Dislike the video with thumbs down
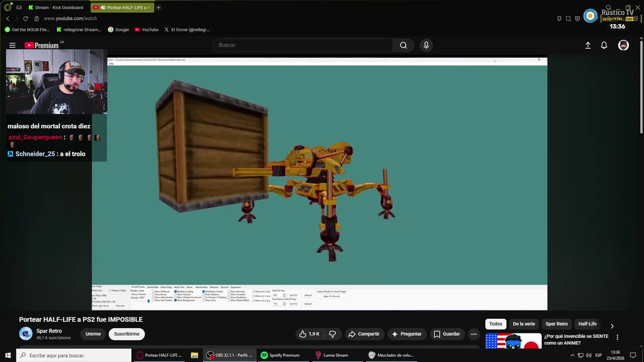The image size is (644, 362). point(333,334)
